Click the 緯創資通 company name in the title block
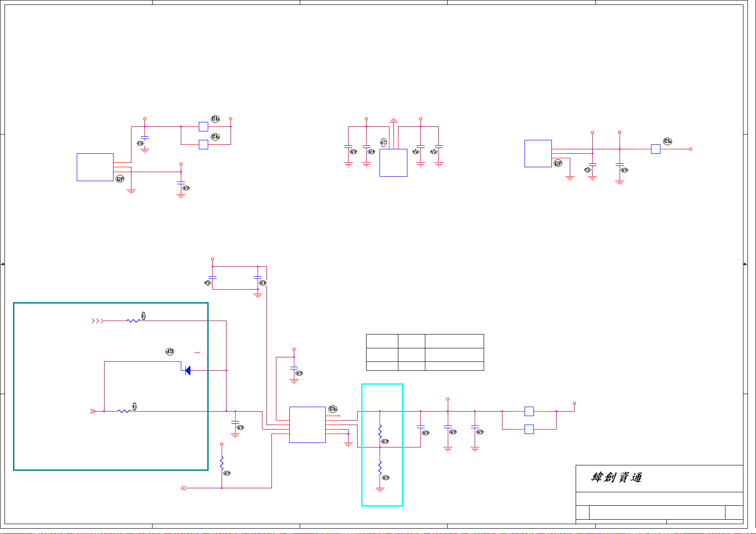The width and height of the screenshot is (756, 534). coord(617,478)
